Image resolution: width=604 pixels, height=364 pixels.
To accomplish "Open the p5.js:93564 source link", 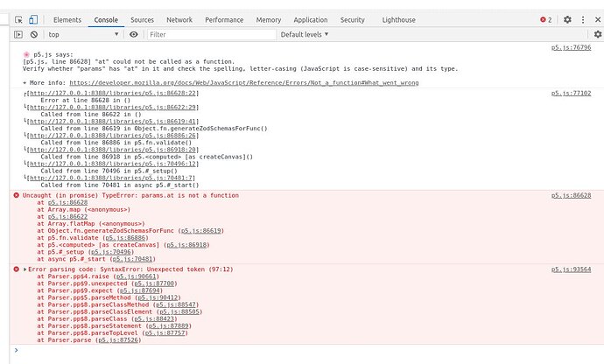I will click(x=571, y=269).
